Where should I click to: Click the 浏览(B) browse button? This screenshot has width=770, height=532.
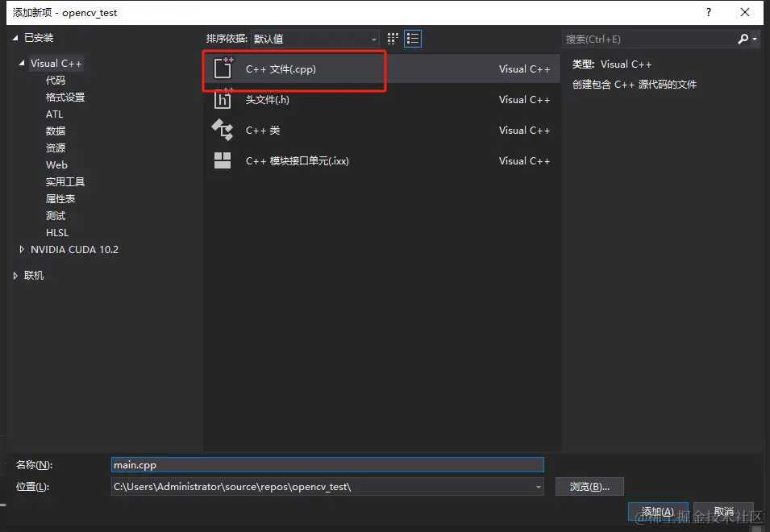pos(589,486)
